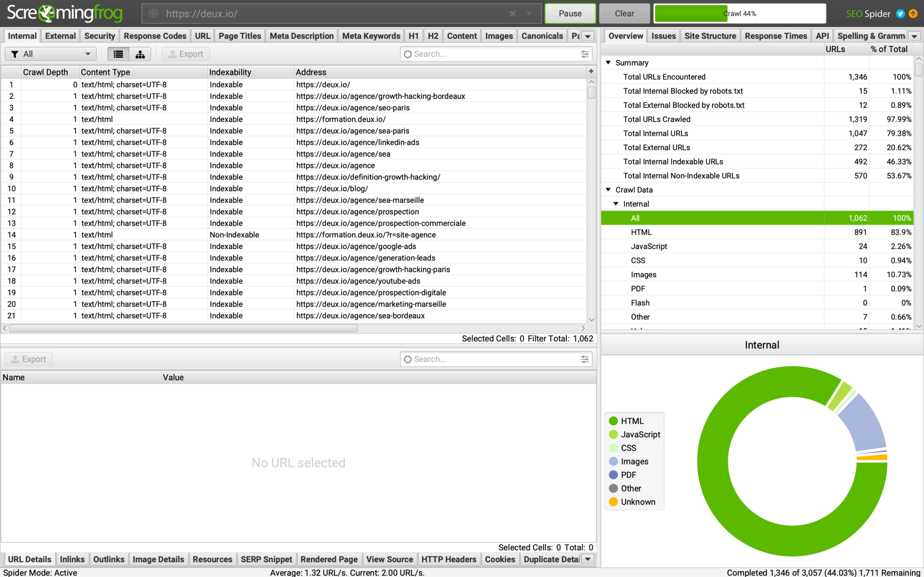Viewport: 924px width, 577px height.
Task: Expand more bottom tabs dropdown arrow
Action: (x=588, y=559)
